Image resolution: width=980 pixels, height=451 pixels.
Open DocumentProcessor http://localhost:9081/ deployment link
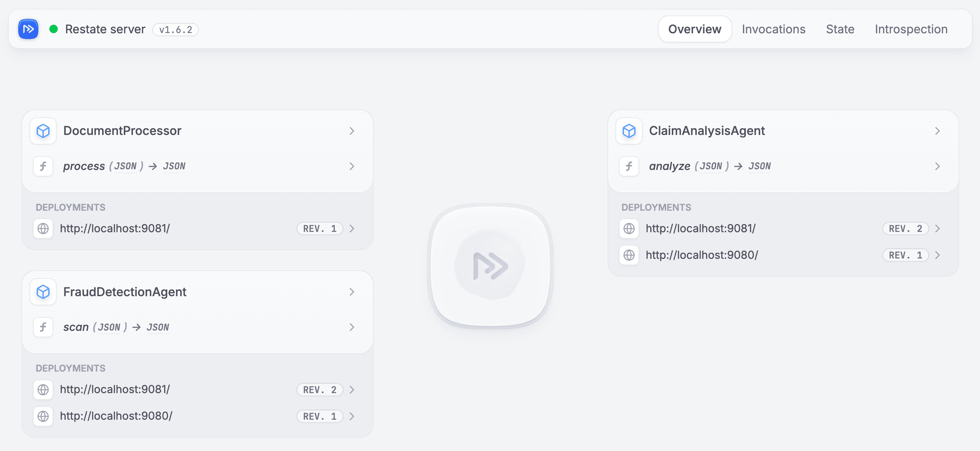[115, 229]
